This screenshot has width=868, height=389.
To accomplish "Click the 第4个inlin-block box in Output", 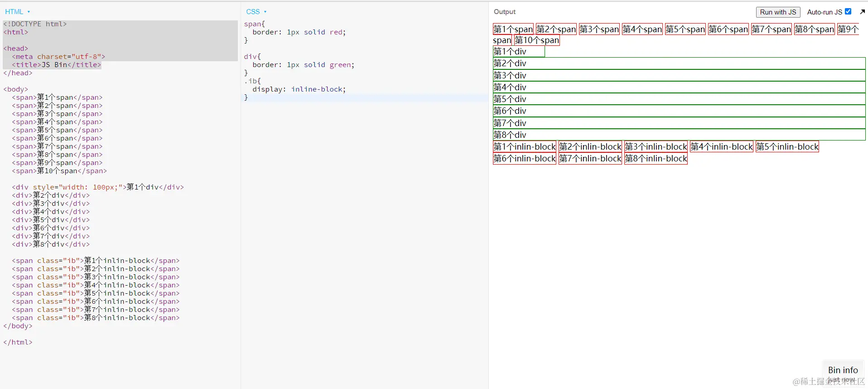I will [x=722, y=146].
